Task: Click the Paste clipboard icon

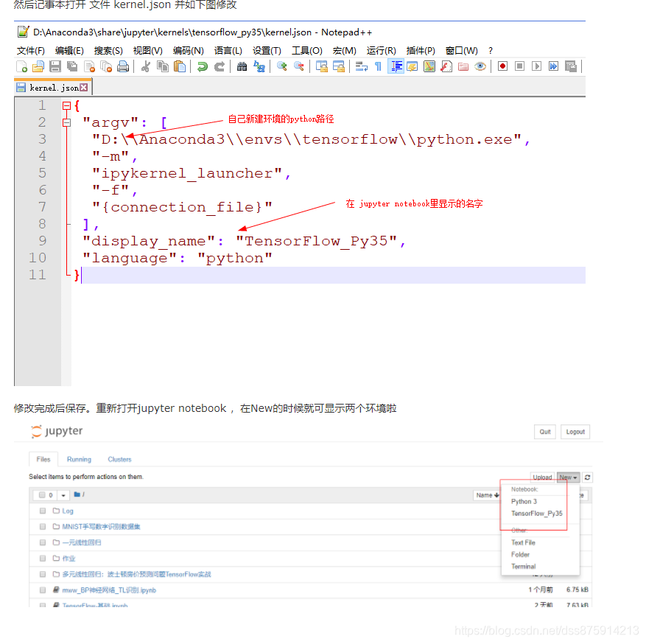Action: [180, 66]
